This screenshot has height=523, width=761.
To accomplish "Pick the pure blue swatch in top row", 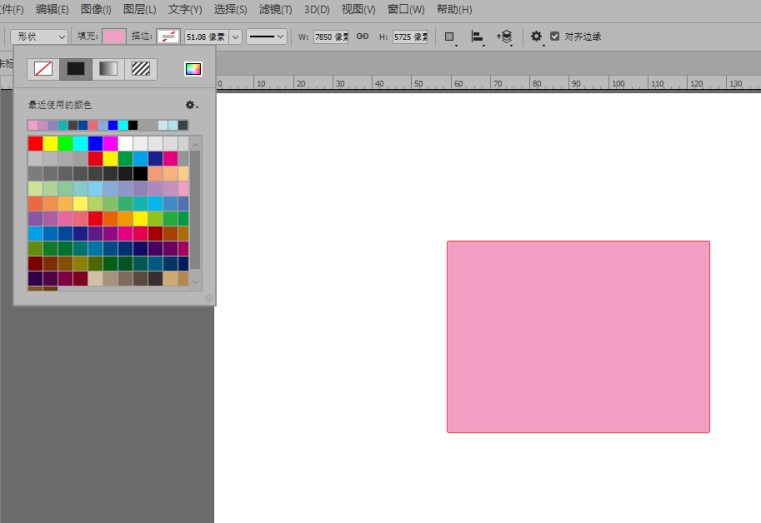I will (95, 143).
